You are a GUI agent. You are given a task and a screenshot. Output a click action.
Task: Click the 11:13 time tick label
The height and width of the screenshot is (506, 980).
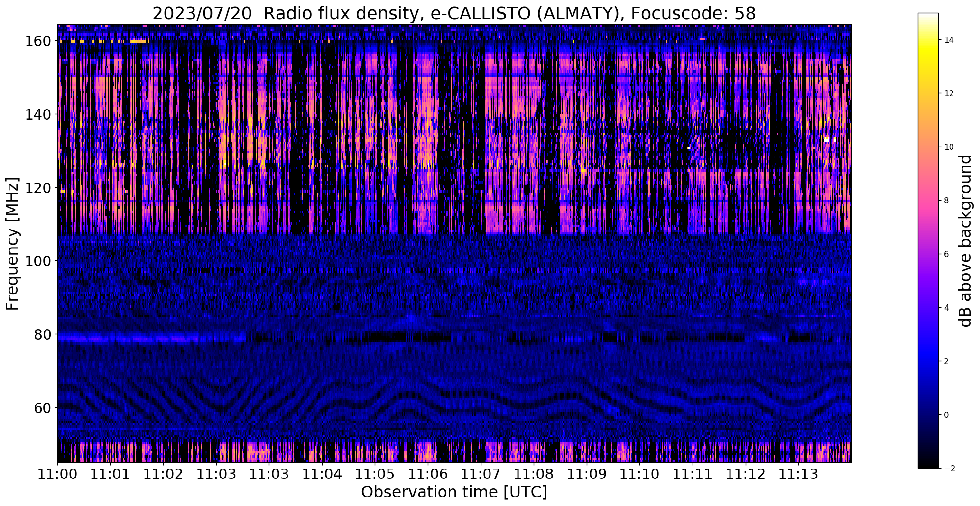click(x=799, y=474)
